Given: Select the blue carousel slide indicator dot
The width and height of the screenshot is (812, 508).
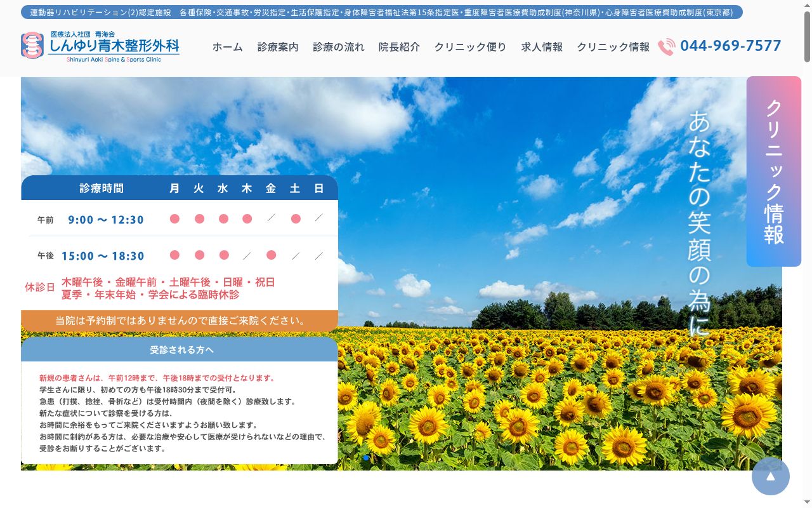Looking at the screenshot, I should (366, 458).
